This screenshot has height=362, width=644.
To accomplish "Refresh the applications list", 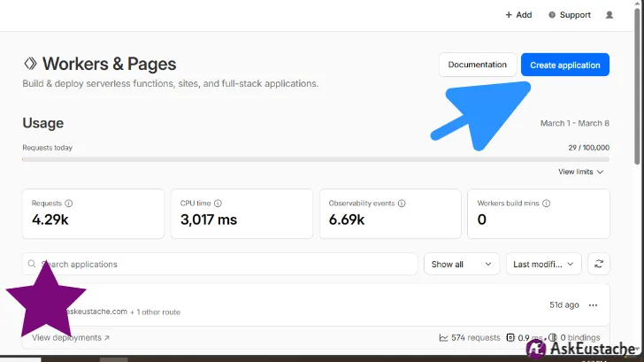I will coord(599,264).
